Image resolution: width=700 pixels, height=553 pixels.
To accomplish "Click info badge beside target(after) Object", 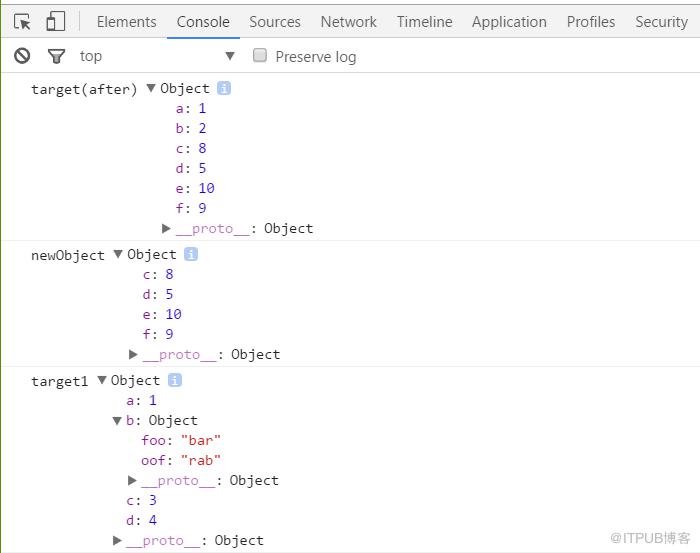I will pyautogui.click(x=224, y=88).
